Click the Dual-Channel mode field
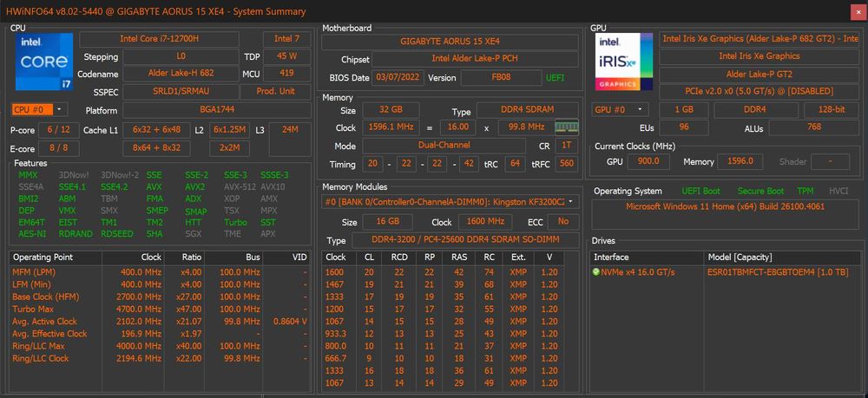Screen dimensions: 868x398 444,146
